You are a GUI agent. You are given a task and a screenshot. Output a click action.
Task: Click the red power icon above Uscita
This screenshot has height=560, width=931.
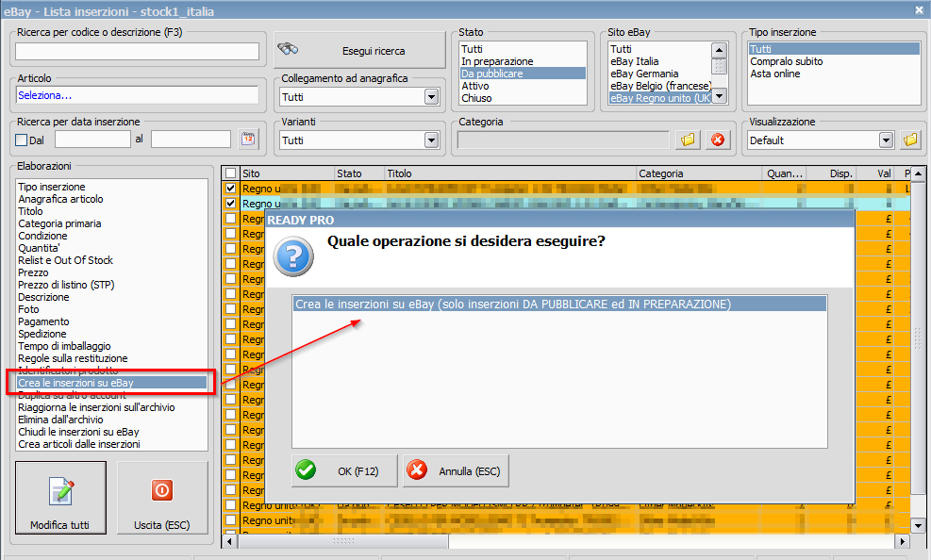point(162,490)
